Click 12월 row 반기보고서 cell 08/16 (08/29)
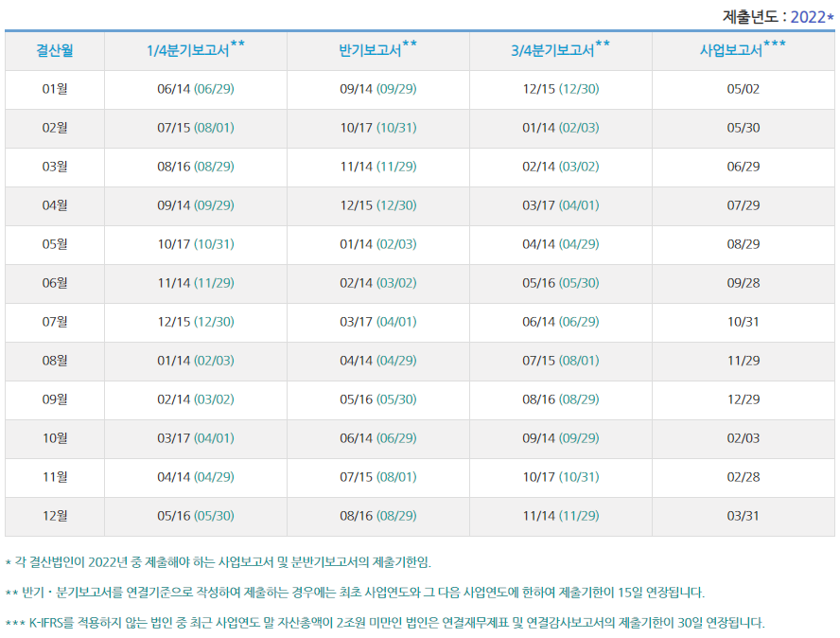 pyautogui.click(x=378, y=515)
